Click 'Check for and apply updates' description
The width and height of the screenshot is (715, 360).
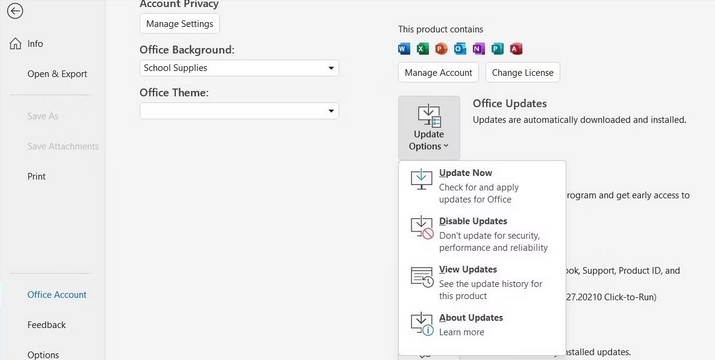(x=479, y=193)
